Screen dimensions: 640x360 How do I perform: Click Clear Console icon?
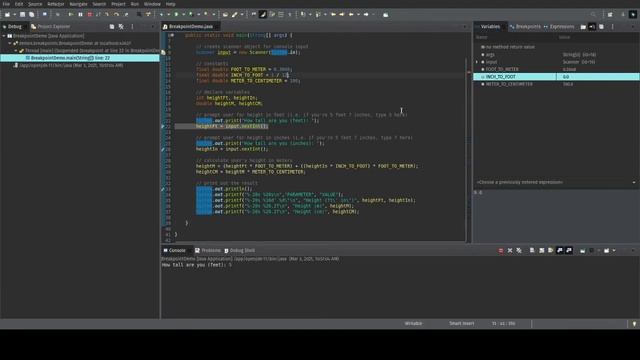point(532,250)
